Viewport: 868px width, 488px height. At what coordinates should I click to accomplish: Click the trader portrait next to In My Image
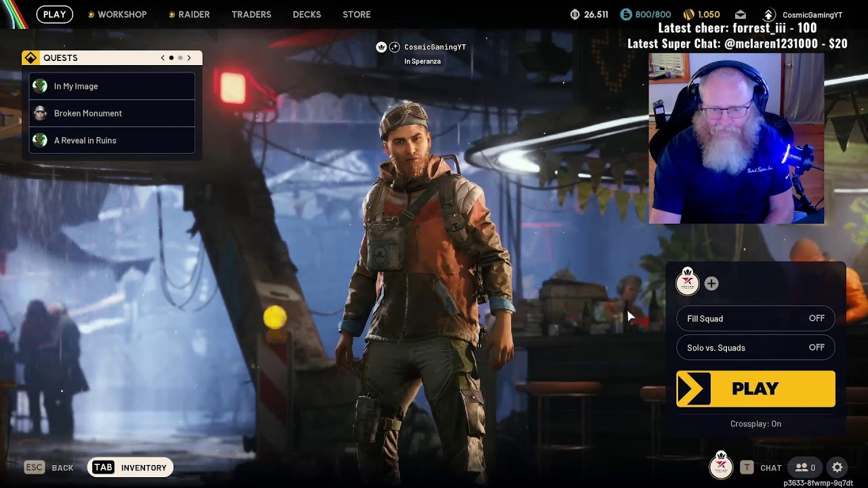tap(40, 86)
